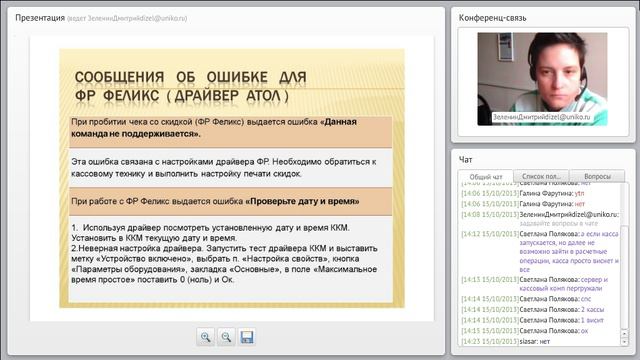The image size is (640, 360).
Task: Click the 14:12 message about касса запускается
Action: tap(540, 251)
